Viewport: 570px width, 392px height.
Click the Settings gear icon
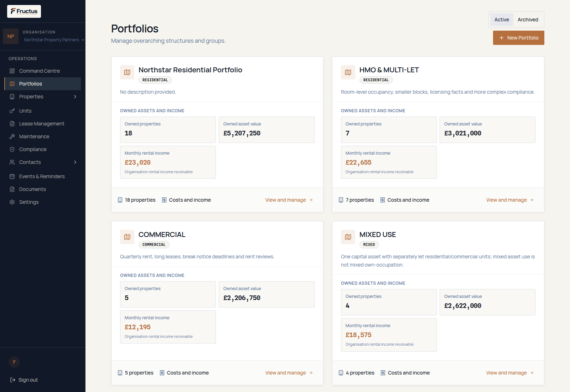[12, 202]
